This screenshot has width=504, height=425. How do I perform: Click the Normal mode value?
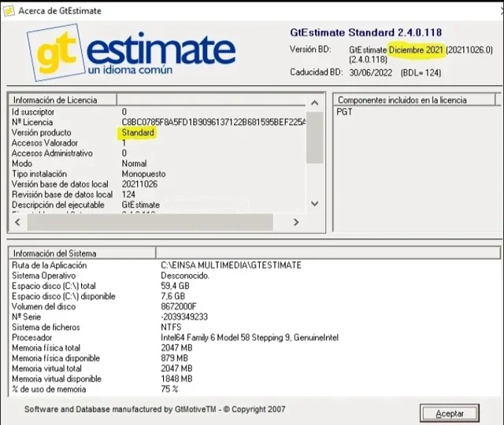click(x=134, y=163)
